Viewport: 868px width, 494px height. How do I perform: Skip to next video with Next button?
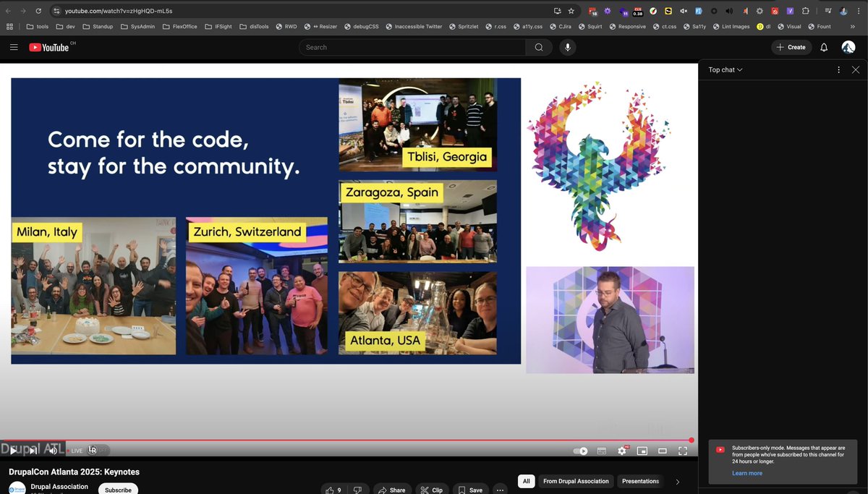click(x=33, y=450)
